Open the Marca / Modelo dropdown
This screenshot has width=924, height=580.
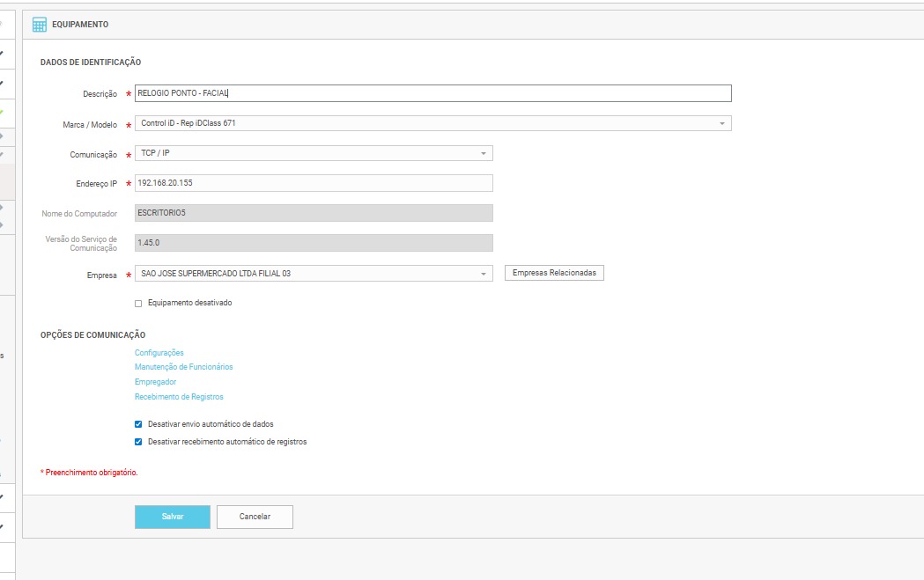point(432,124)
